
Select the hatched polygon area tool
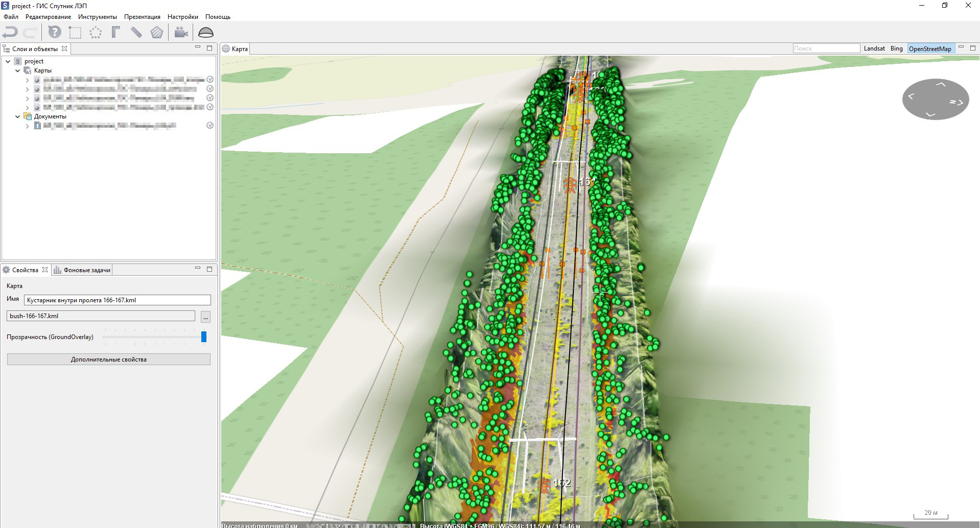[x=157, y=33]
